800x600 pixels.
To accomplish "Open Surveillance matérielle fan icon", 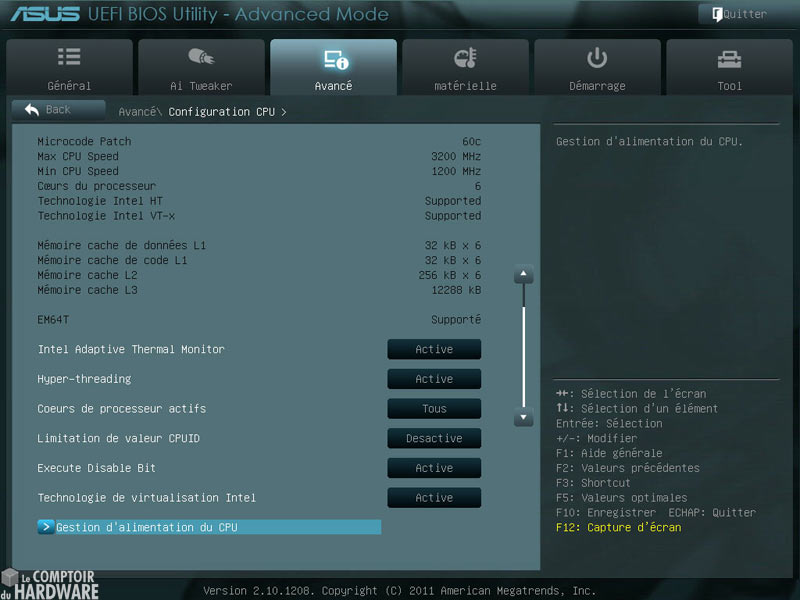I will pyautogui.click(x=465, y=57).
